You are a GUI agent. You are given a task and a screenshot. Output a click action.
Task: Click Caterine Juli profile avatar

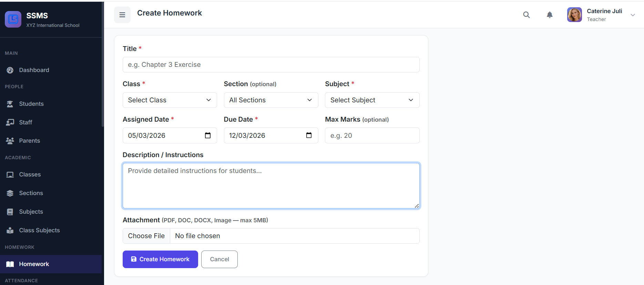tap(574, 15)
